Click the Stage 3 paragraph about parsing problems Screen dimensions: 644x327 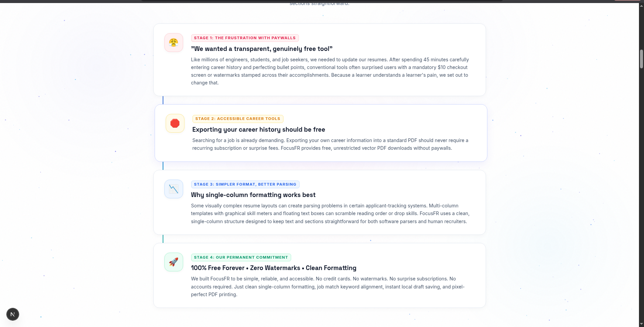330,213
